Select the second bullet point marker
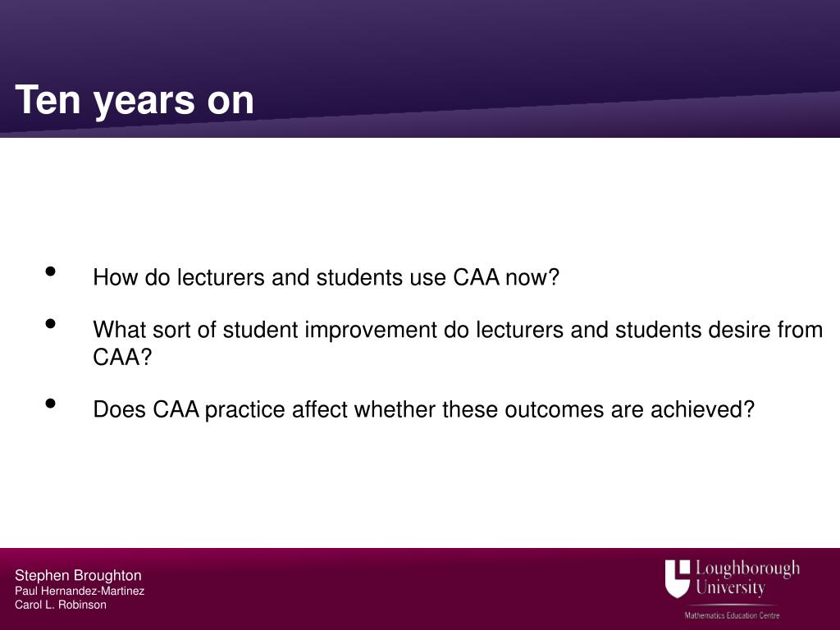The height and width of the screenshot is (630, 840). [51, 323]
